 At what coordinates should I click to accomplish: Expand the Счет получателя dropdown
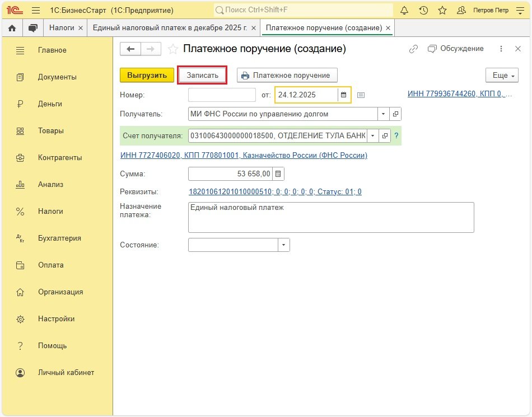tap(372, 135)
